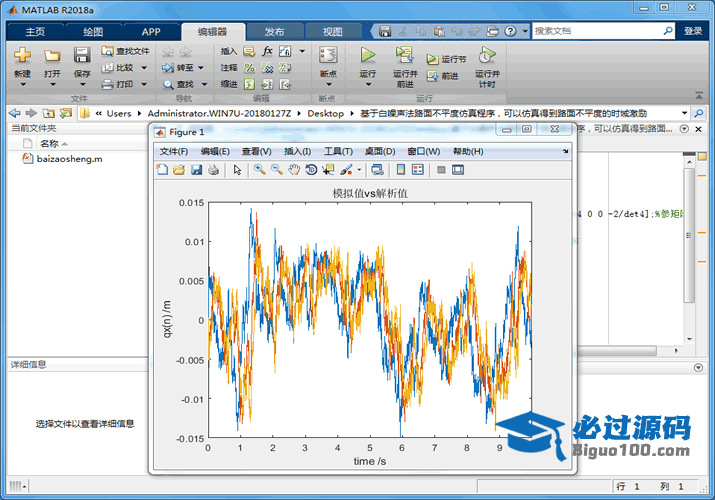Expand the details panel chevron
The height and width of the screenshot is (500, 715).
click(x=698, y=367)
